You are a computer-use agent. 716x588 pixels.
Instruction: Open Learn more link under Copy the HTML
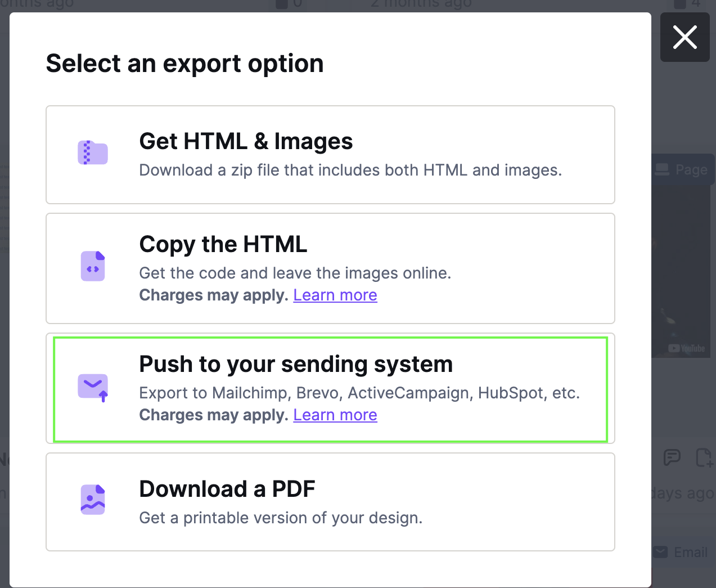point(335,295)
